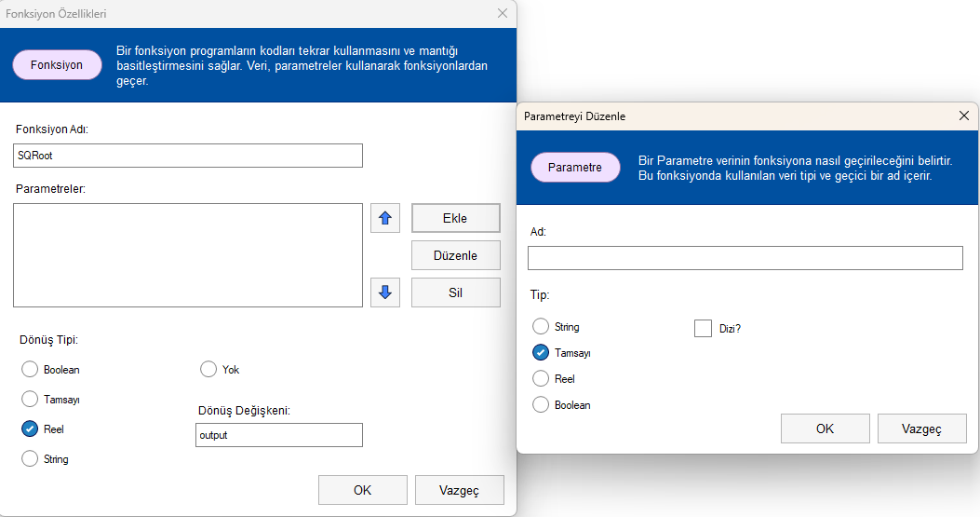The height and width of the screenshot is (517, 980).
Task: Cancel Parametreyi Düzenle with Vazgeç
Action: (x=922, y=429)
